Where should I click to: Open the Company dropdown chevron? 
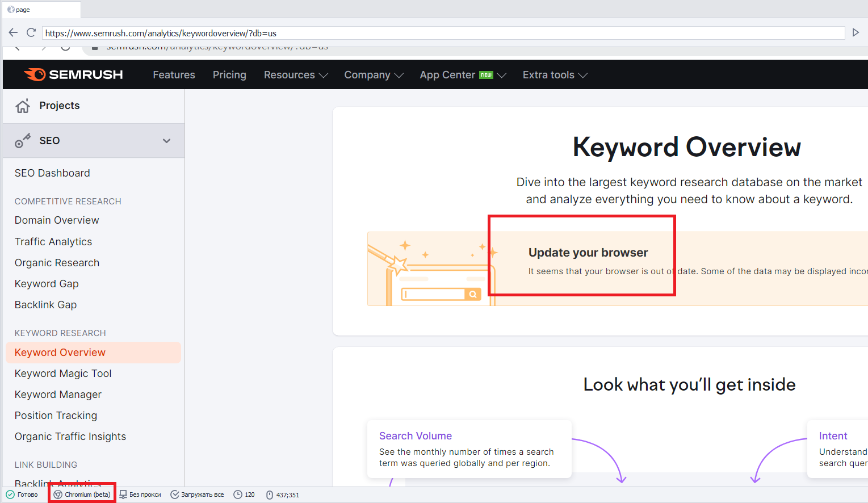coord(399,76)
